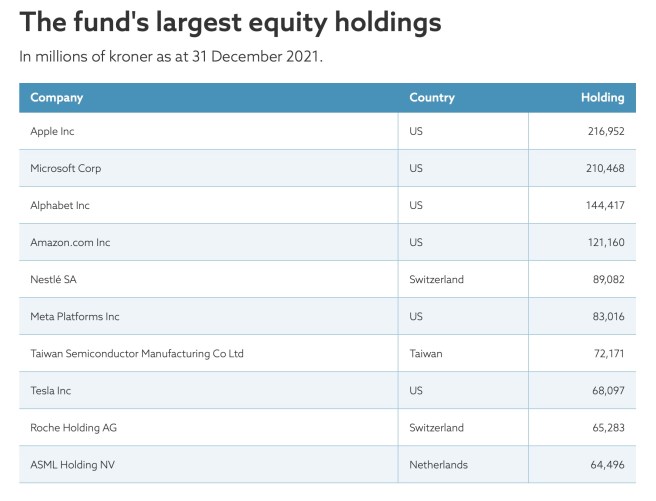Click the subtitle about millions of kroner
Screen dimensions: 656x501
click(171, 55)
